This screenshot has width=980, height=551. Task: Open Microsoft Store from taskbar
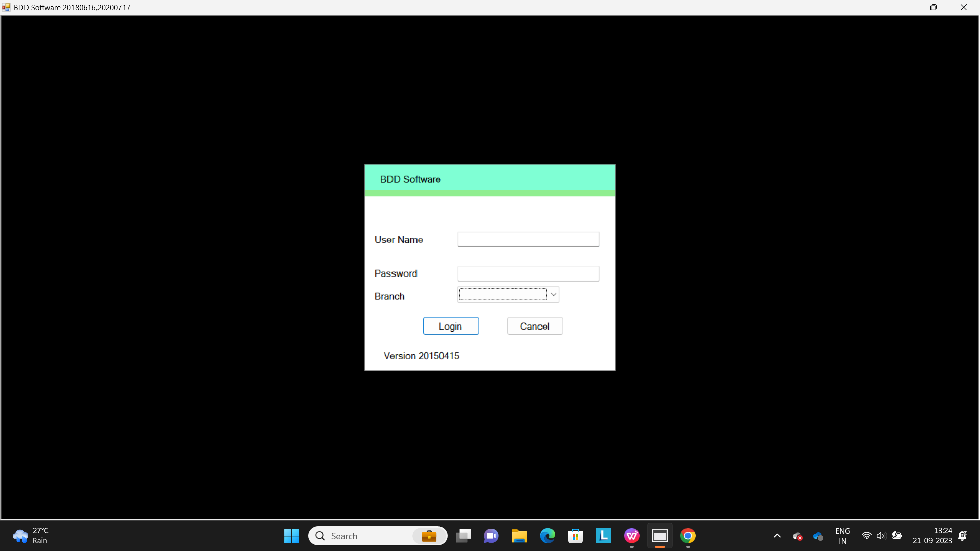576,536
